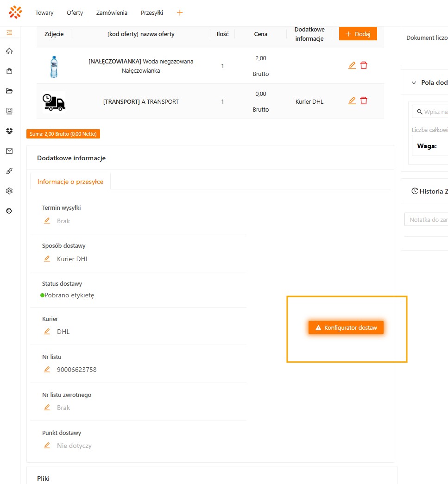Toggle the sidebar menu collapse icon
The image size is (448, 484).
9,32
